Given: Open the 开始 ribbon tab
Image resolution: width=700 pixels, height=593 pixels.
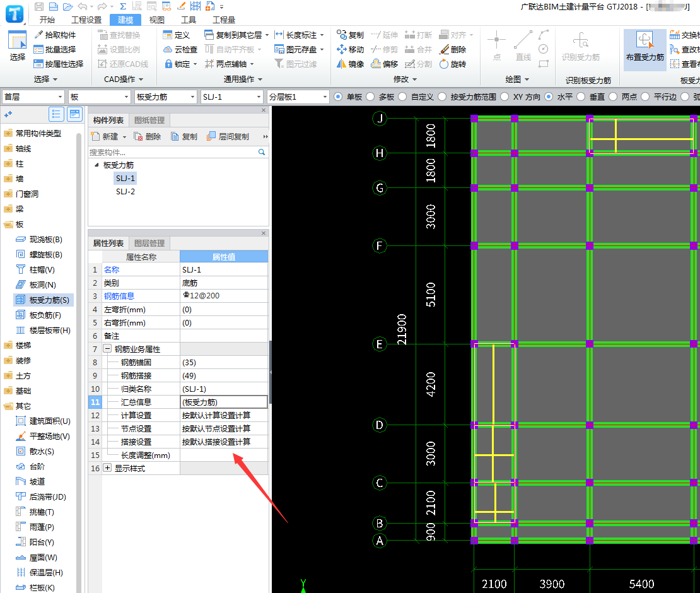Looking at the screenshot, I should [x=47, y=20].
